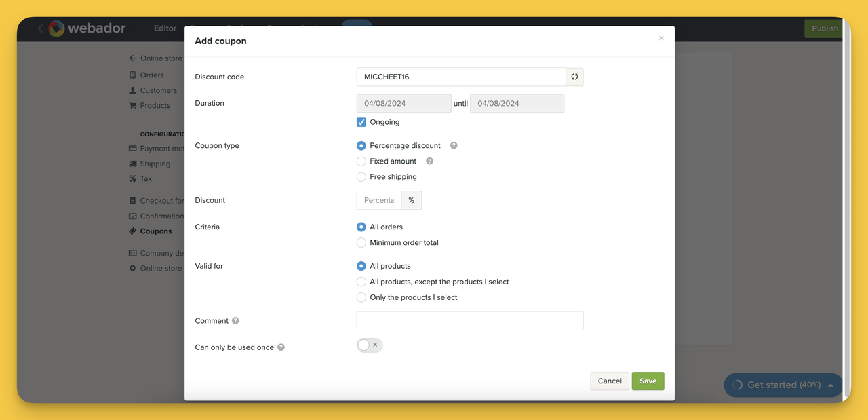Open the Editor tab in top bar
The width and height of the screenshot is (868, 420).
(165, 28)
